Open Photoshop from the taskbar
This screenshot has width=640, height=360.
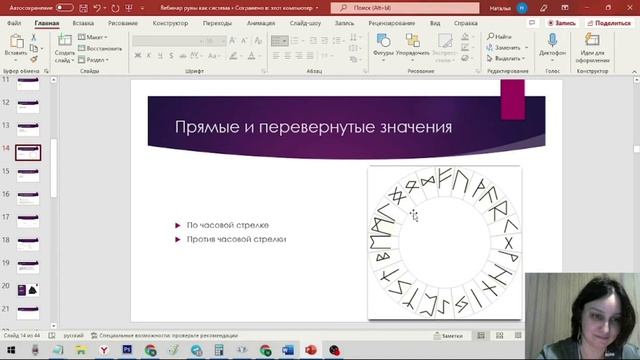127,350
